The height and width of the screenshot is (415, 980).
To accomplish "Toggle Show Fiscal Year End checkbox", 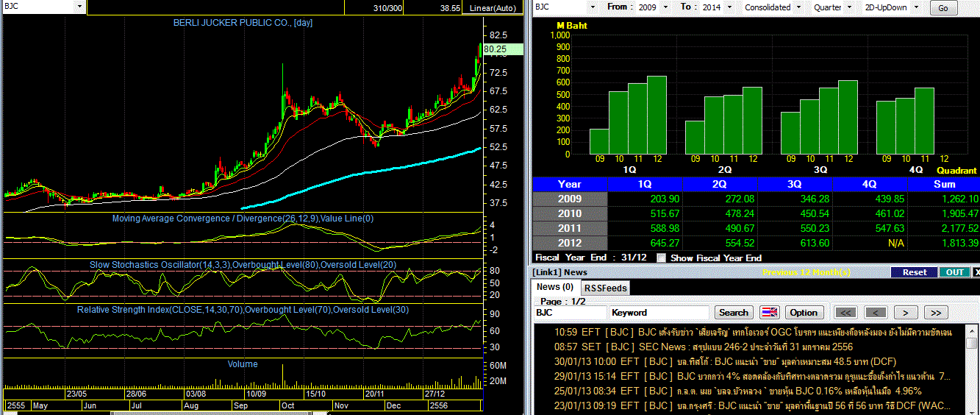I will [661, 258].
